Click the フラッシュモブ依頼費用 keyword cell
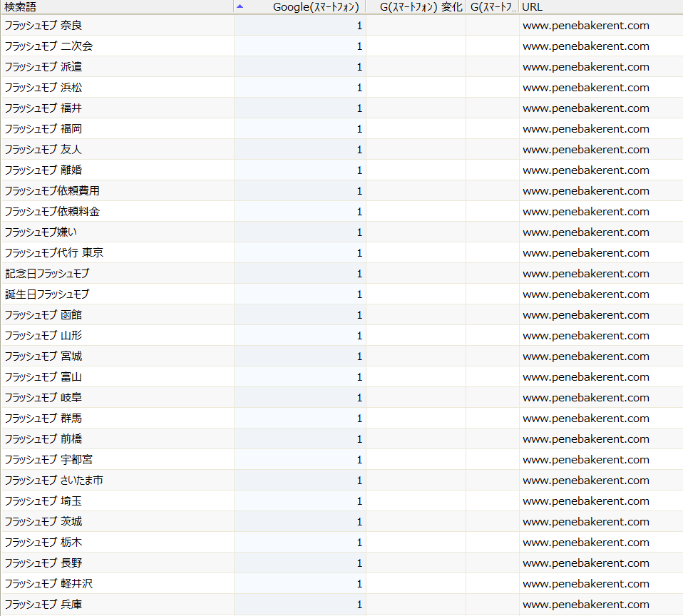This screenshot has height=616, width=683. (52, 191)
